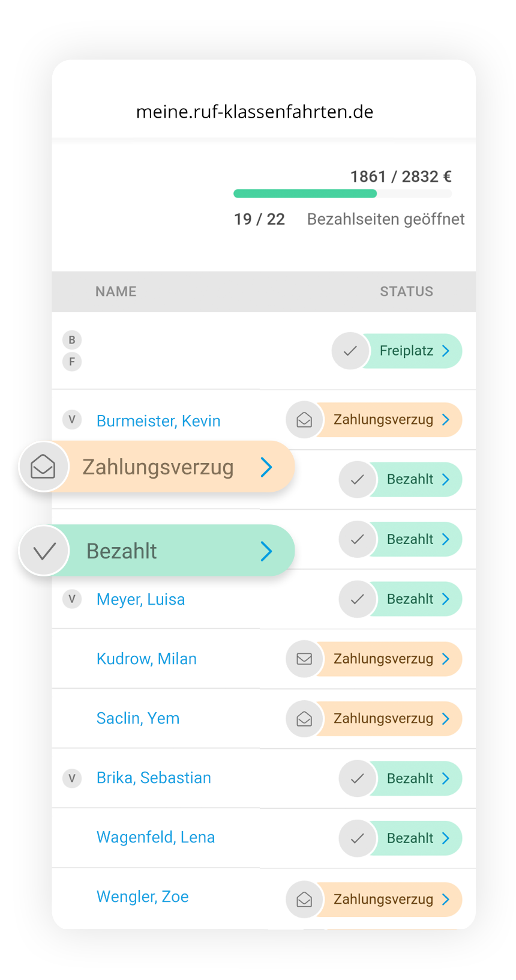This screenshot has width=516, height=980.
Task: Click the NAME column header
Action: click(116, 292)
